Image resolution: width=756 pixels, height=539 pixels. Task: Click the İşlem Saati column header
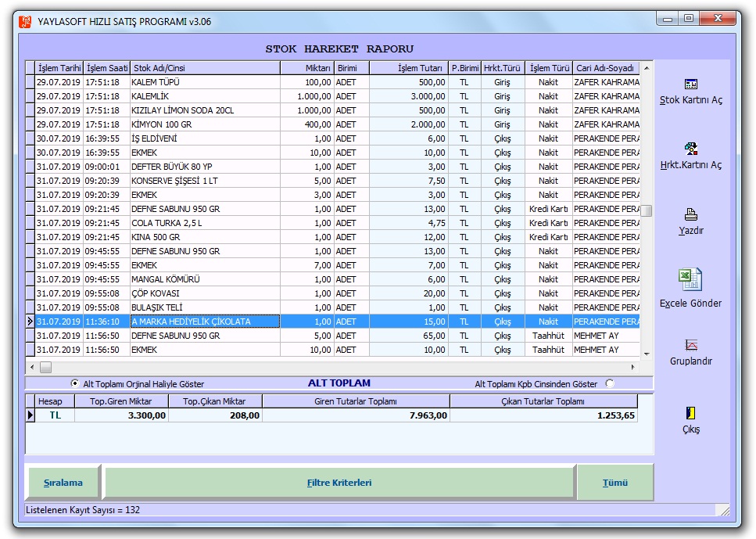(106, 68)
